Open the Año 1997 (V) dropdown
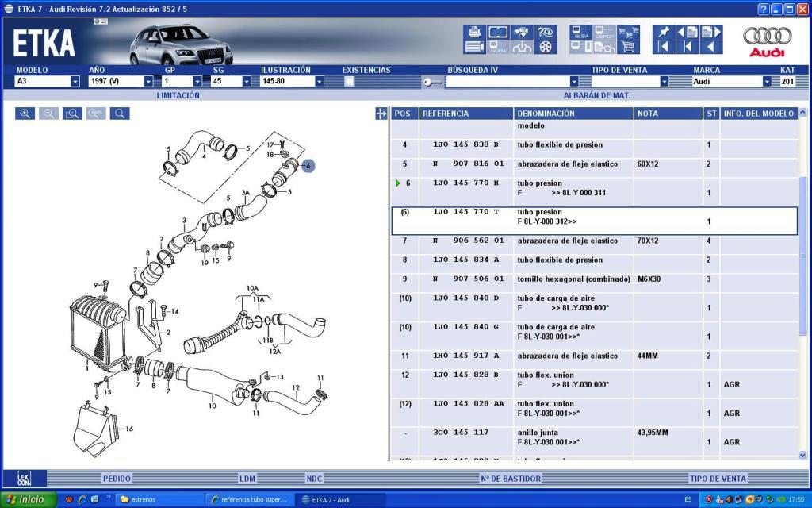Viewport: 812px width, 508px height. [x=148, y=82]
